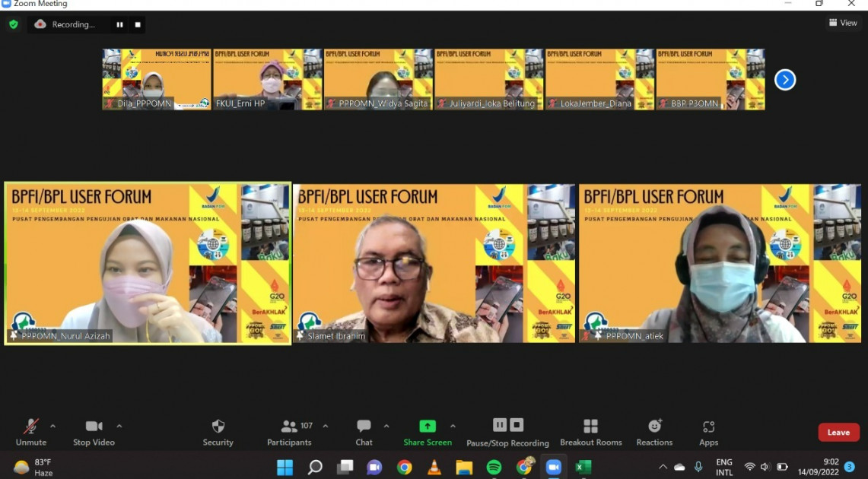
Task: Open the Participants panel
Action: coord(290,427)
